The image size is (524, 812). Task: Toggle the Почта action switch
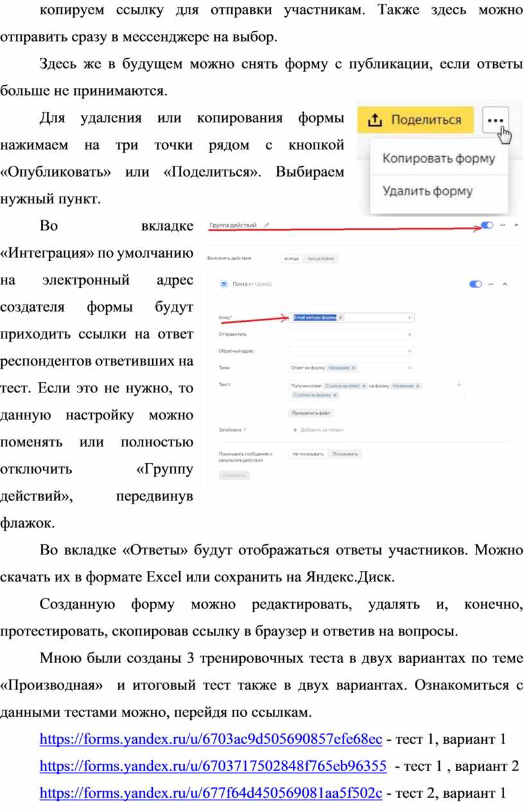(x=476, y=284)
